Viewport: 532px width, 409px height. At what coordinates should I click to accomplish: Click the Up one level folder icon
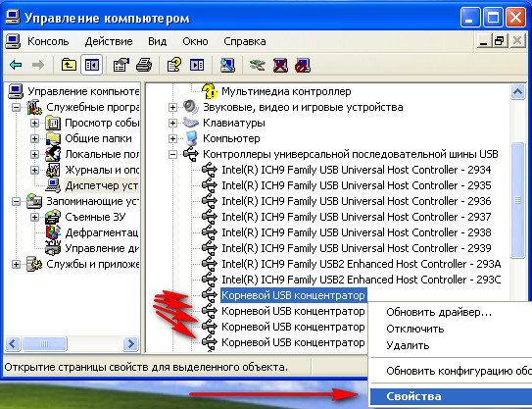(69, 65)
